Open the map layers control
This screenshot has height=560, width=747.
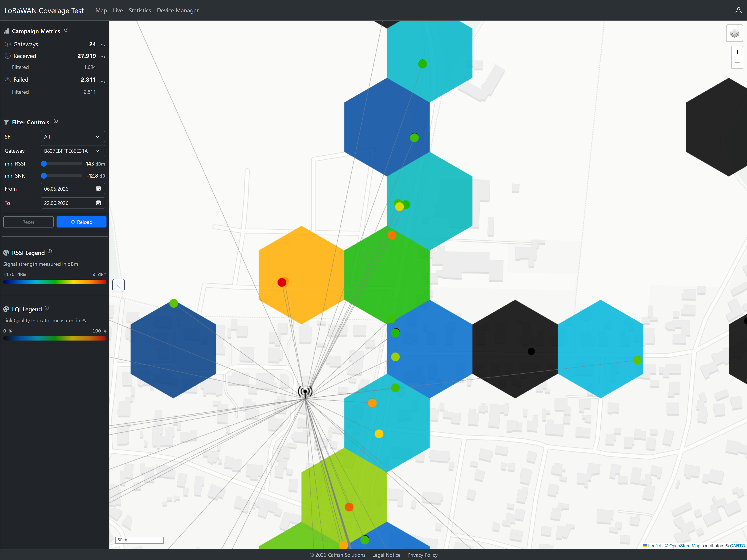pos(734,33)
